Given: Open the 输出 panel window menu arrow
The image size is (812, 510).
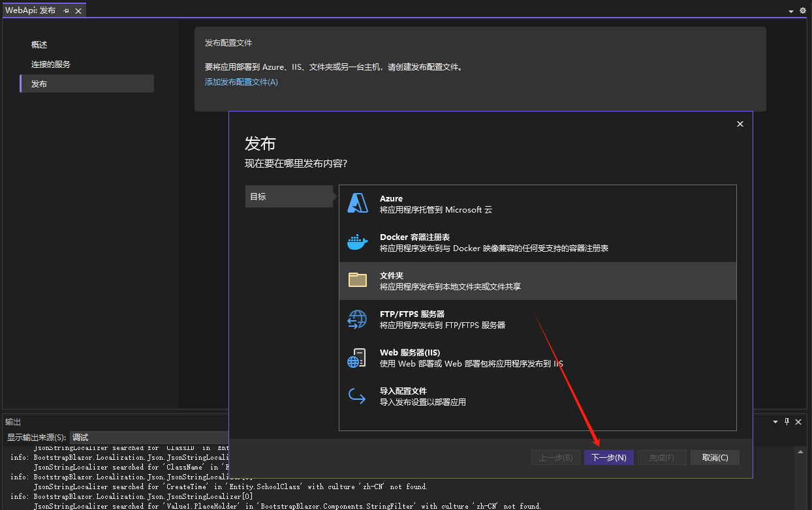Looking at the screenshot, I should [775, 421].
